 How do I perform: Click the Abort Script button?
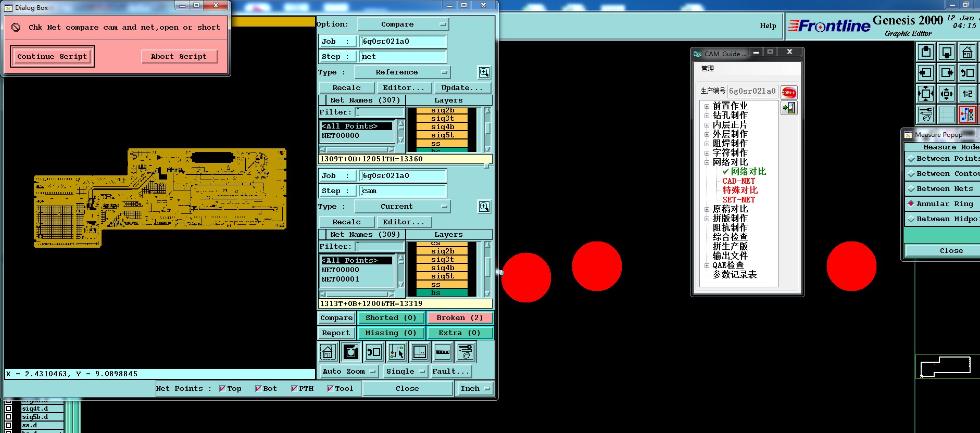179,57
